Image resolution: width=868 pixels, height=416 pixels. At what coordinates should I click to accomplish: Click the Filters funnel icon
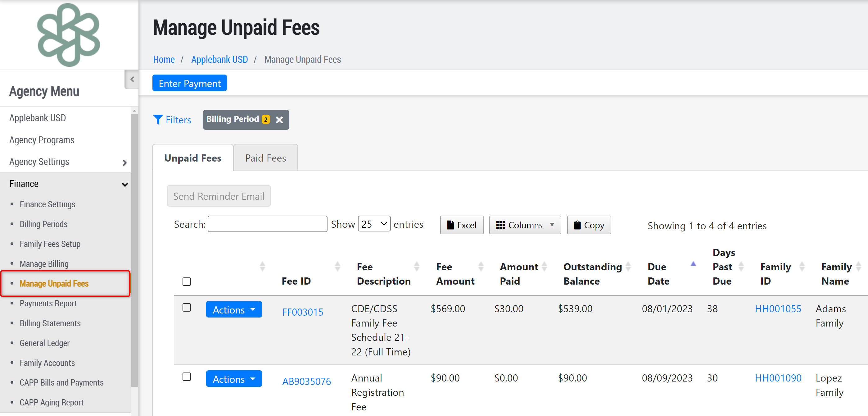[158, 120]
